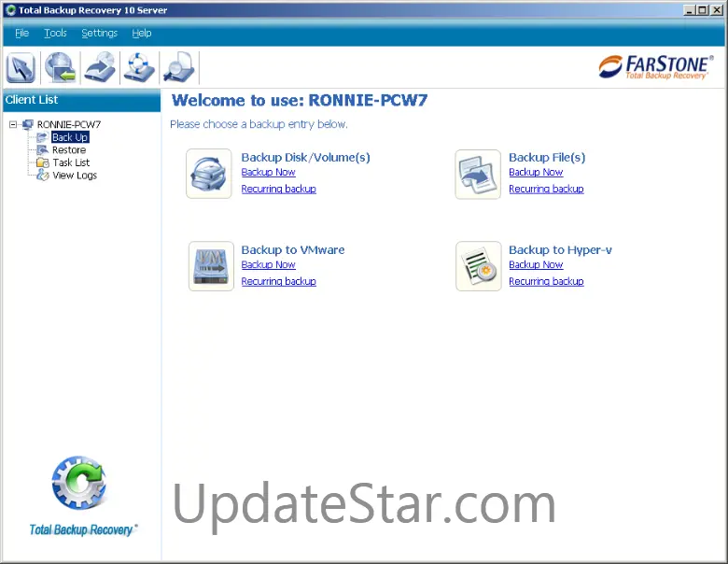Viewport: 728px width, 564px height.
Task: Click the Backup to Hyper-v large icon
Action: coord(479,266)
